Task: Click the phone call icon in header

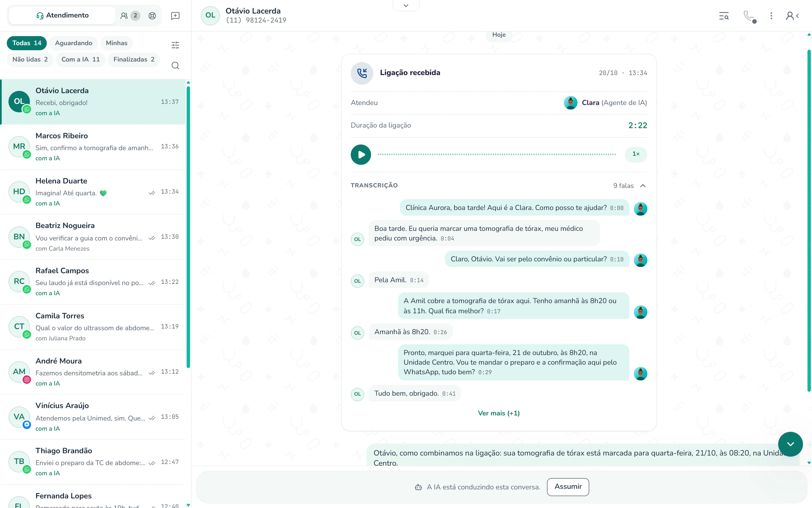Action: (749, 16)
